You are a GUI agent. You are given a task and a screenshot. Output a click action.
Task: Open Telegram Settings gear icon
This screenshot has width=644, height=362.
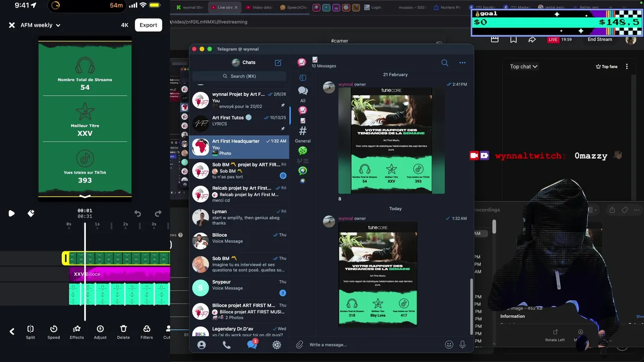point(277,345)
